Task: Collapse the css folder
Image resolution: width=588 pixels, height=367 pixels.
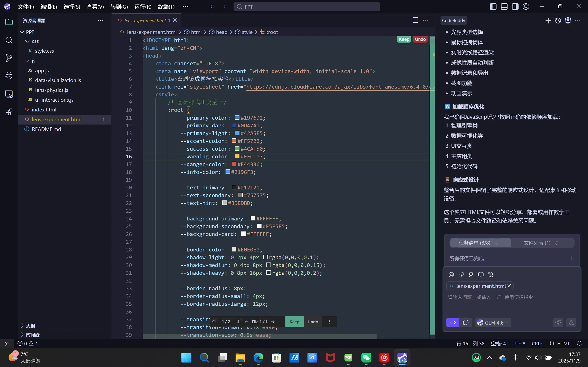Action: [27, 41]
